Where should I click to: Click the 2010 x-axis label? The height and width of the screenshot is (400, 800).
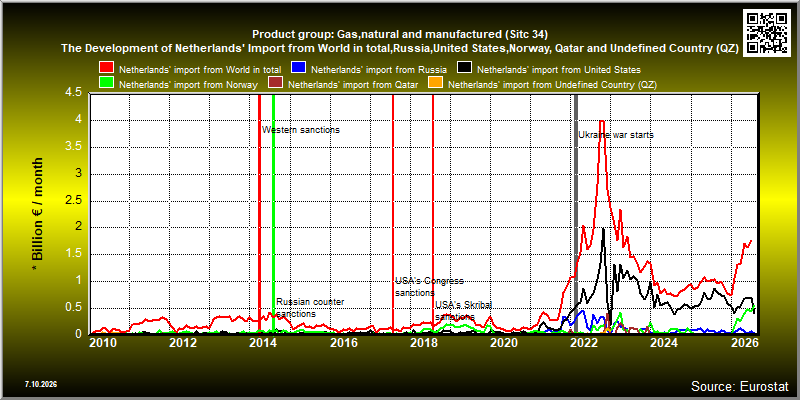click(103, 342)
